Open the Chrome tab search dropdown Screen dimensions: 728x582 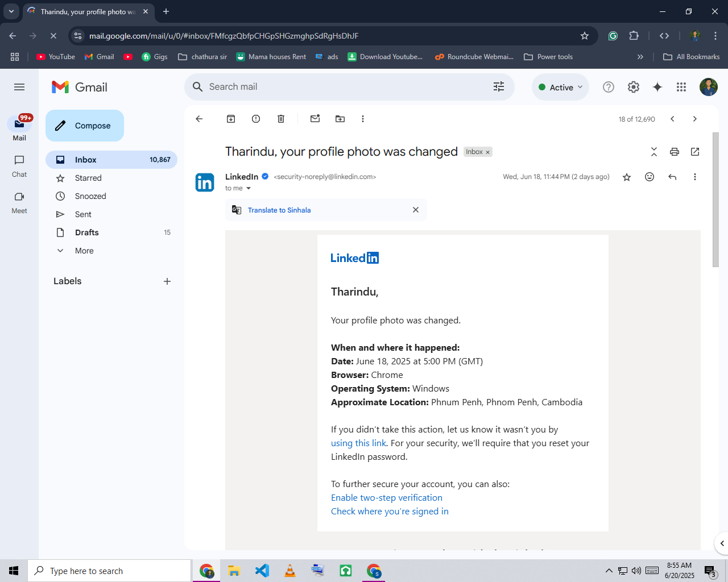[11, 11]
